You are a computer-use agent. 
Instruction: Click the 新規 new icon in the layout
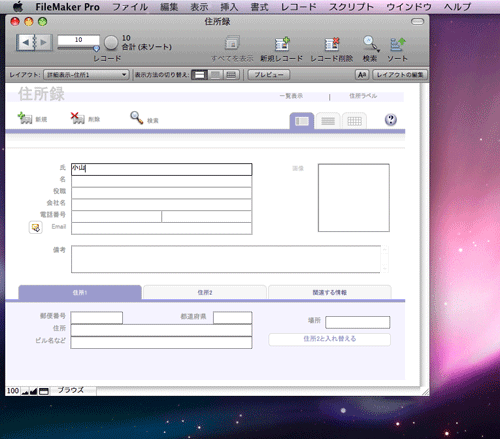coord(25,118)
